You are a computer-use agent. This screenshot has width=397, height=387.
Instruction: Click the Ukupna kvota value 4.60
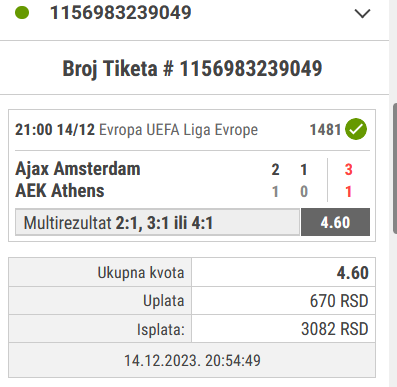pos(352,273)
